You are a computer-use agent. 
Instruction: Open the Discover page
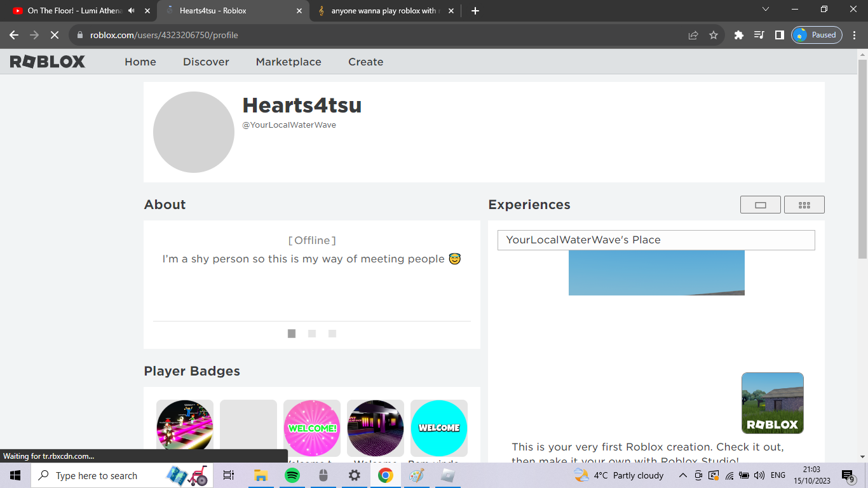point(206,62)
